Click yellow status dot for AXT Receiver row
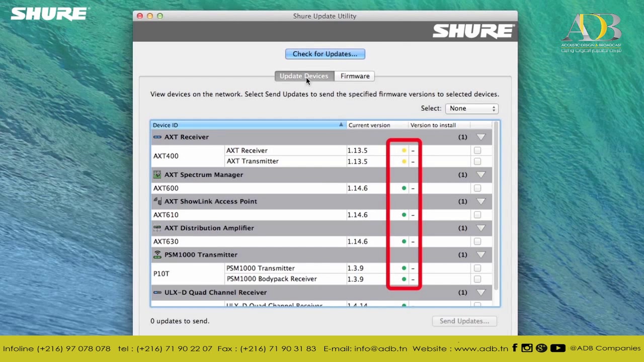This screenshot has width=644, height=362. [404, 150]
